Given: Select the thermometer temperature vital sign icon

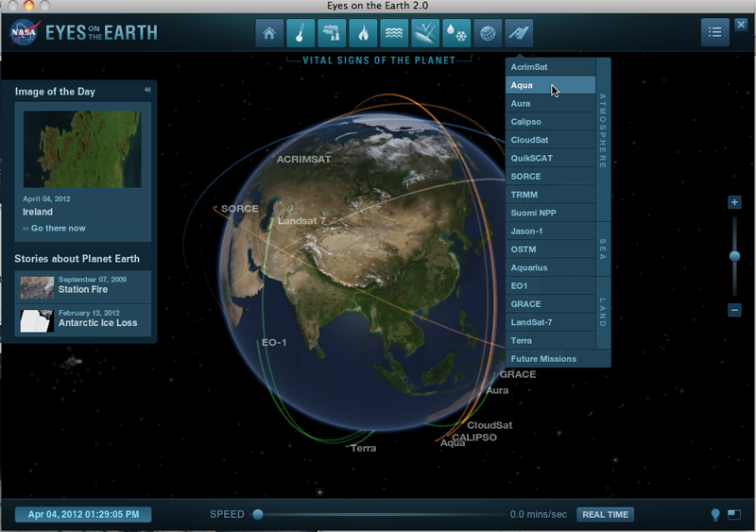Looking at the screenshot, I should pyautogui.click(x=301, y=33).
